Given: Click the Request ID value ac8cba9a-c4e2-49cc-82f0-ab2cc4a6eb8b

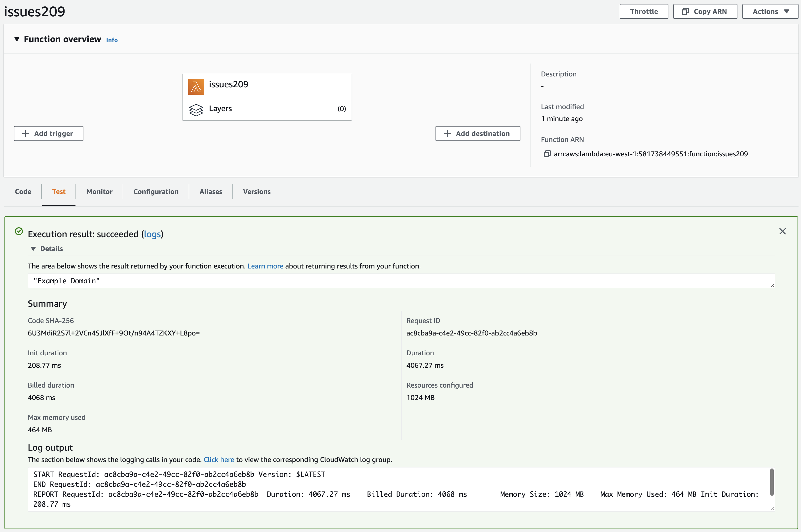Looking at the screenshot, I should [472, 333].
